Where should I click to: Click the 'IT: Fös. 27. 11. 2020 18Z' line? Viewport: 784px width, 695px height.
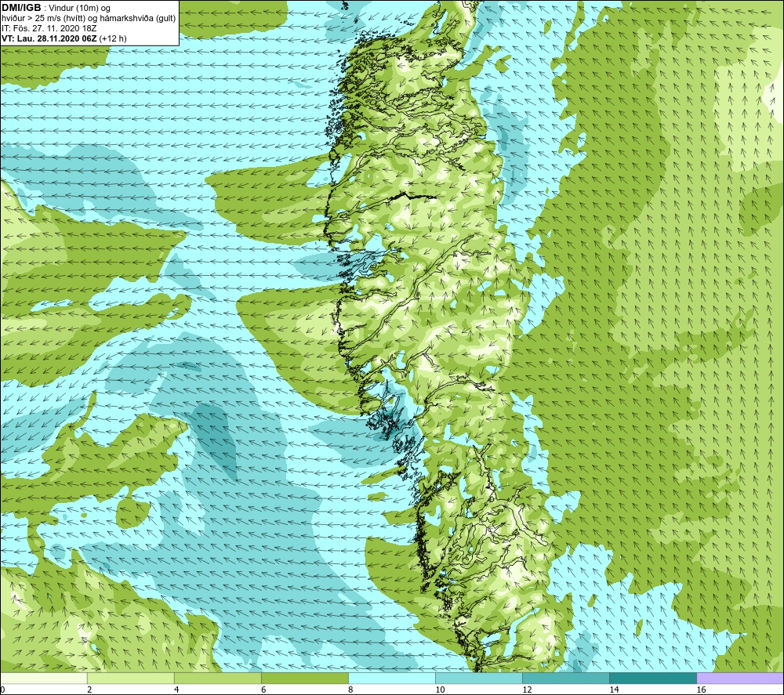coord(49,28)
